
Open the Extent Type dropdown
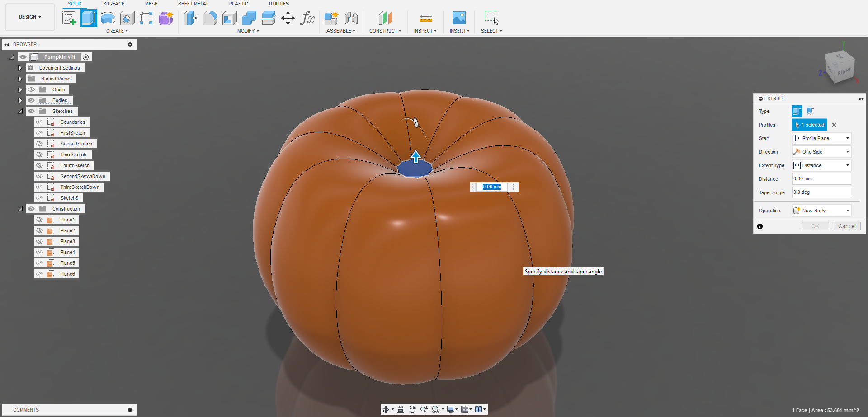pos(821,165)
